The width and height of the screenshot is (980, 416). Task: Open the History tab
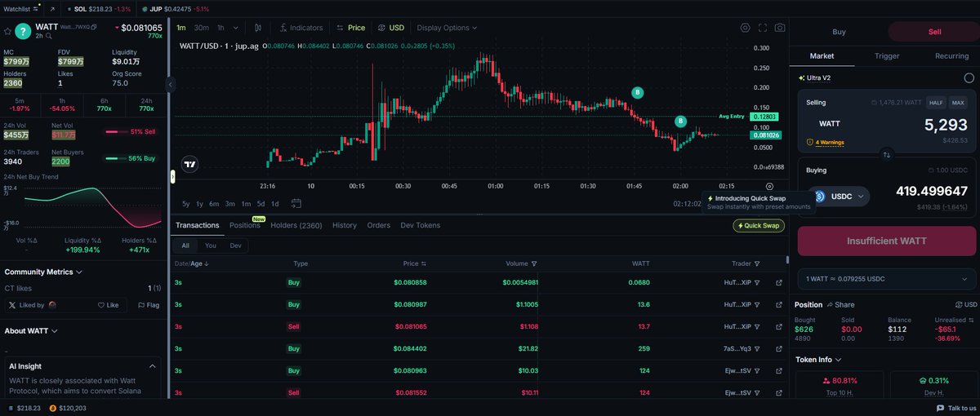(x=344, y=225)
